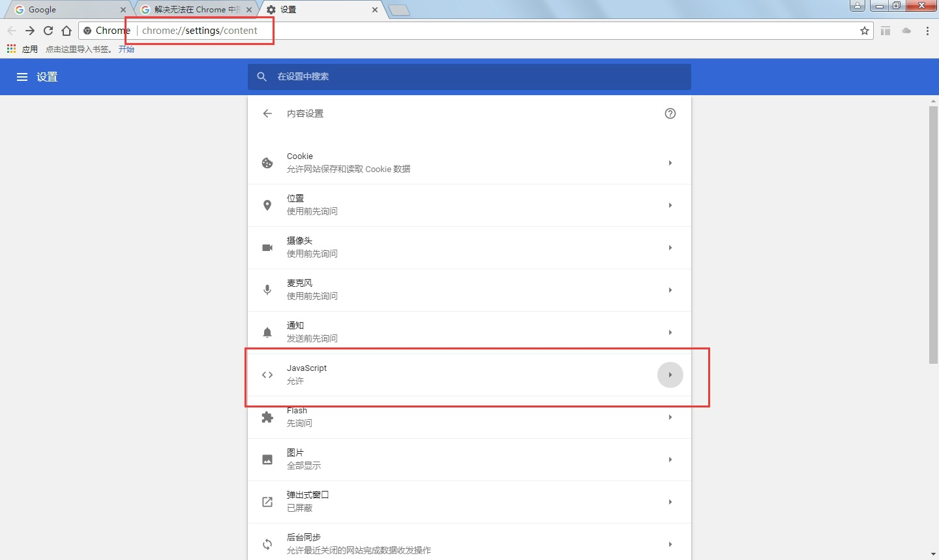Viewport: 939px width, 560px height.
Task: Click the 摄像头 camera icon
Action: click(x=267, y=248)
